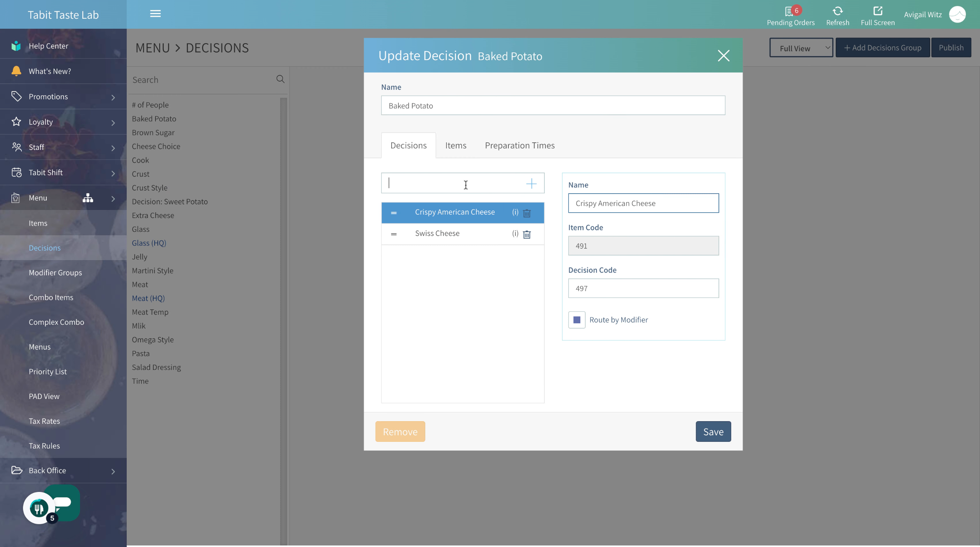Select the Decisions tab in dialog
The height and width of the screenshot is (547, 980).
(x=408, y=145)
